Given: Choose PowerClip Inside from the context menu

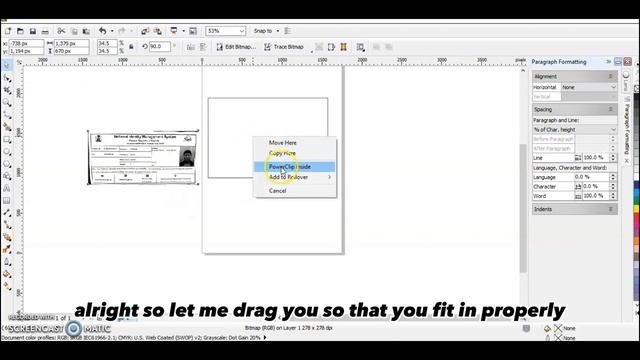Looking at the screenshot, I should click(x=294, y=167).
